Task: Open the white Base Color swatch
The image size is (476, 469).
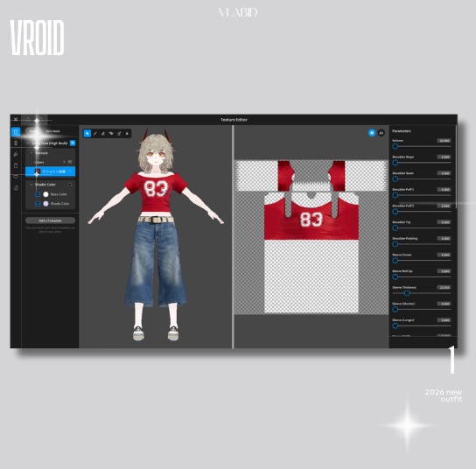Action: (45, 194)
